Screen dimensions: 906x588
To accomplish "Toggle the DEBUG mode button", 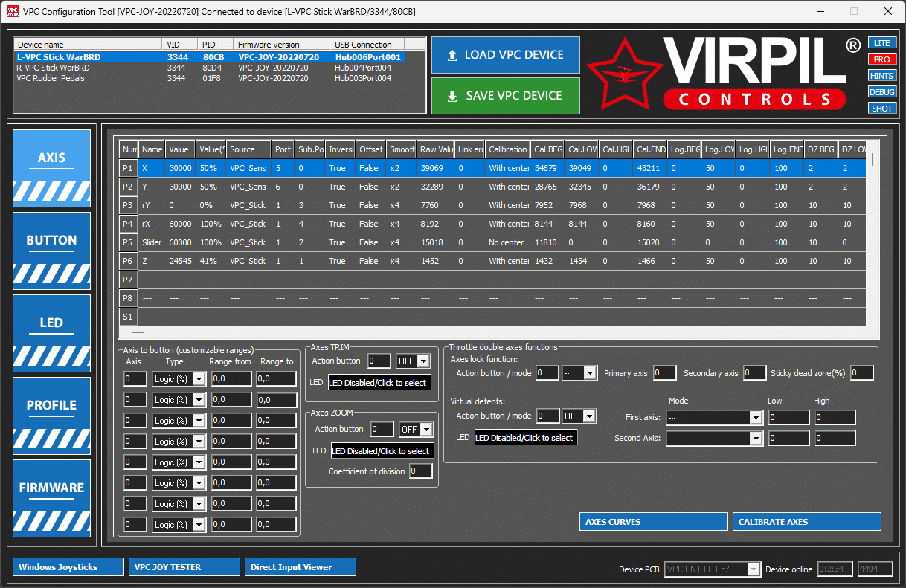I will 881,92.
